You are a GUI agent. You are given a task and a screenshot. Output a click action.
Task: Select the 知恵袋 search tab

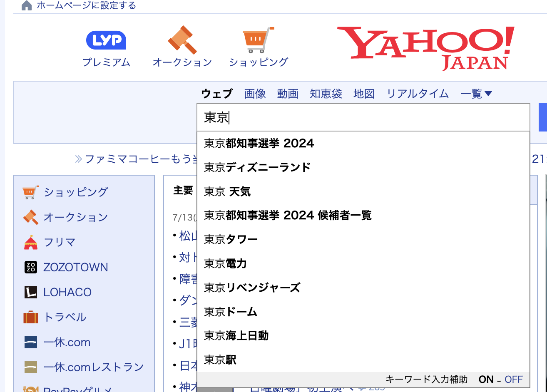[x=326, y=94]
